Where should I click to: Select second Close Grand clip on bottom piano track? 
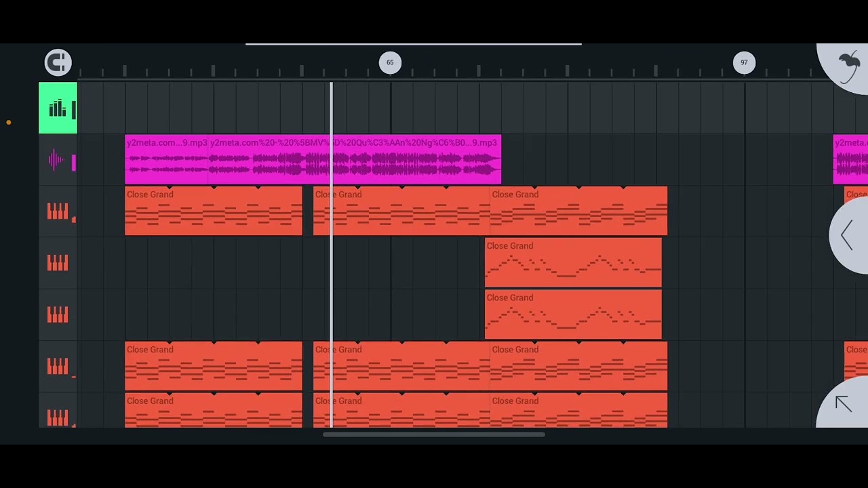[401, 411]
